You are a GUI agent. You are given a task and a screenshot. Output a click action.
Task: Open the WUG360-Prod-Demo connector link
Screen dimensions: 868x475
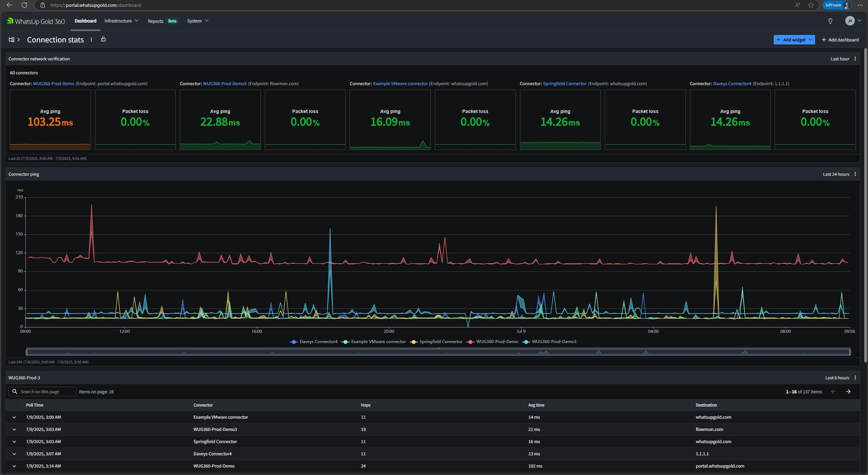(x=54, y=83)
